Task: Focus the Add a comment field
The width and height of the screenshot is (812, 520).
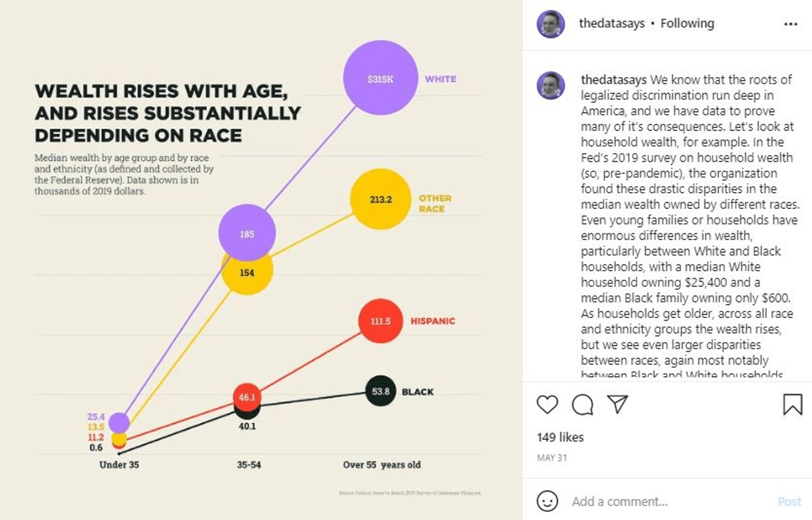Action: click(x=667, y=501)
